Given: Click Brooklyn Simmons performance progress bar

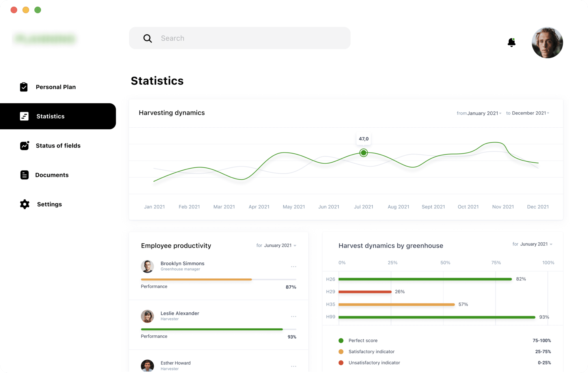Looking at the screenshot, I should (218, 279).
